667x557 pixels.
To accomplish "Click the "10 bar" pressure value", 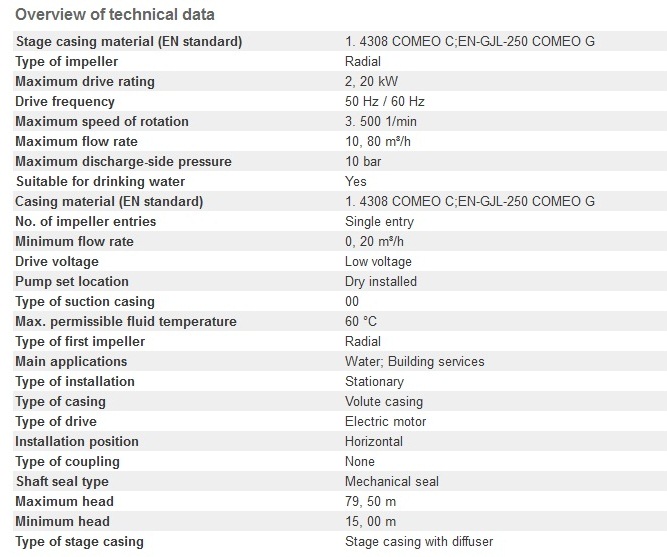I will tap(363, 161).
